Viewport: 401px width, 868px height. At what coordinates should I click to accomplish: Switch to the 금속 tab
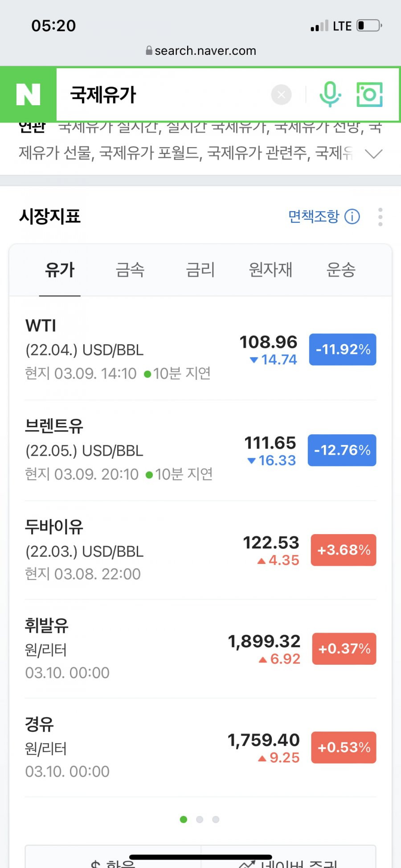coord(130,270)
